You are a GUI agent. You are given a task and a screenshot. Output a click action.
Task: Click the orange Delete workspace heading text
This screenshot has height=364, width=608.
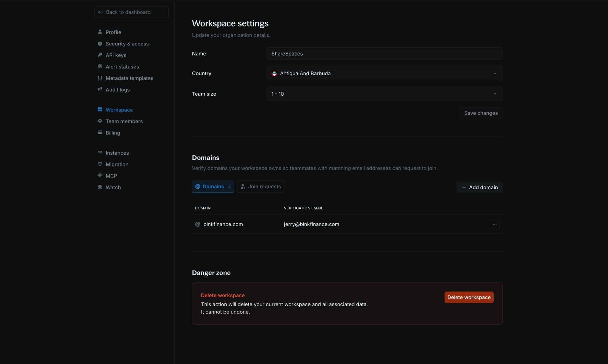point(223,295)
